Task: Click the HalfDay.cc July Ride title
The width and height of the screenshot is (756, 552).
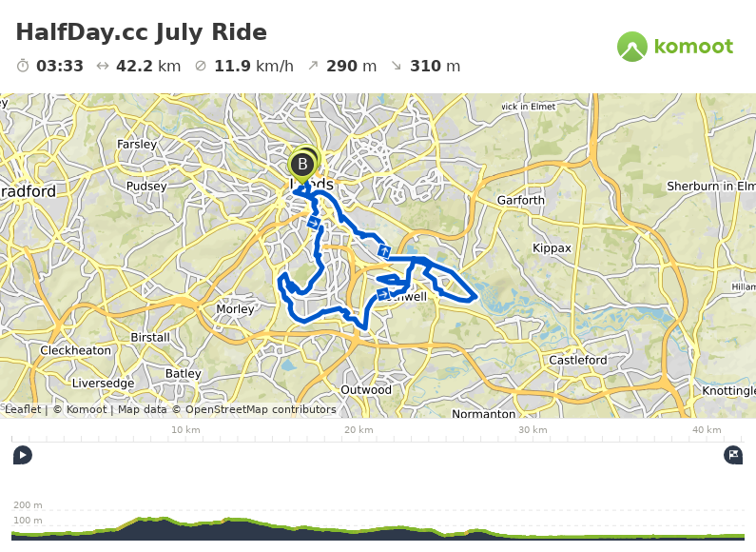Action: pyautogui.click(x=142, y=32)
